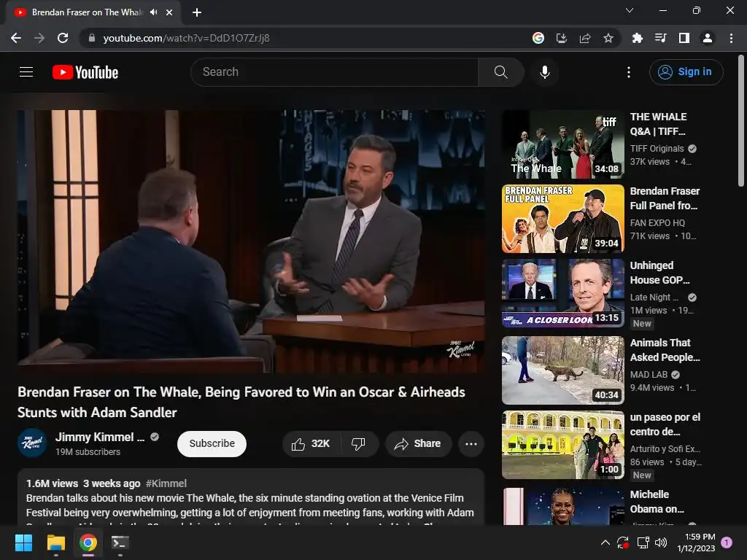
Task: Open Michelle Obama video thumbnail
Action: point(563,506)
